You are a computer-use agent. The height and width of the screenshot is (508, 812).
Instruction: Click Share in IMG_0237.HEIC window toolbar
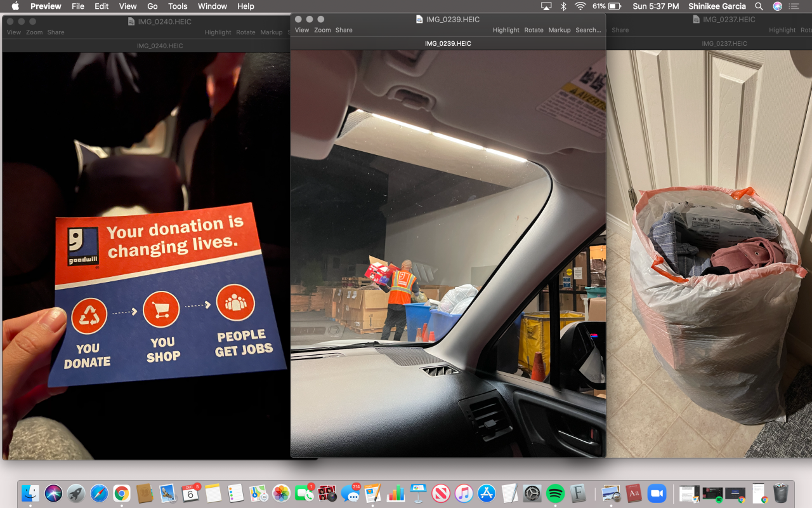pos(620,30)
